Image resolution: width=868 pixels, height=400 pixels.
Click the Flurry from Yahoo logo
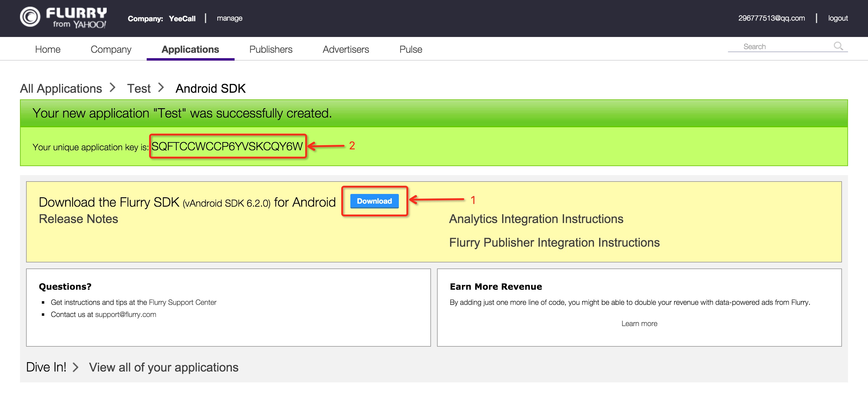click(63, 17)
